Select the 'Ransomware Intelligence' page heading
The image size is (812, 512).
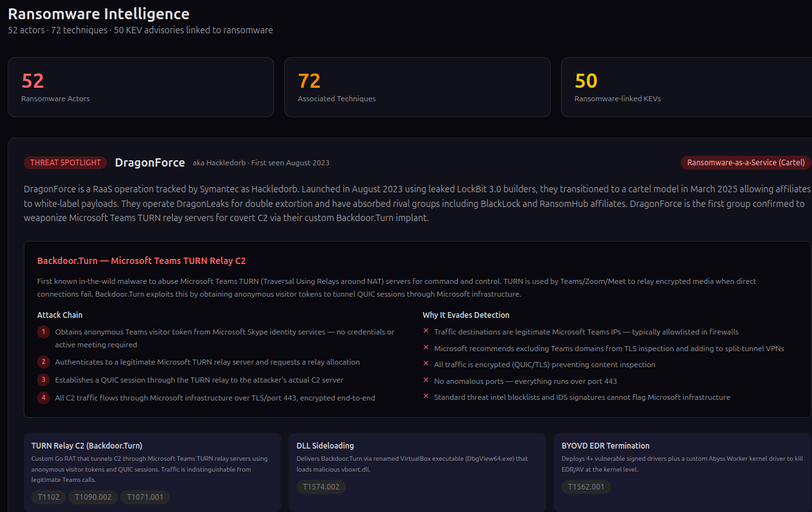[99, 13]
